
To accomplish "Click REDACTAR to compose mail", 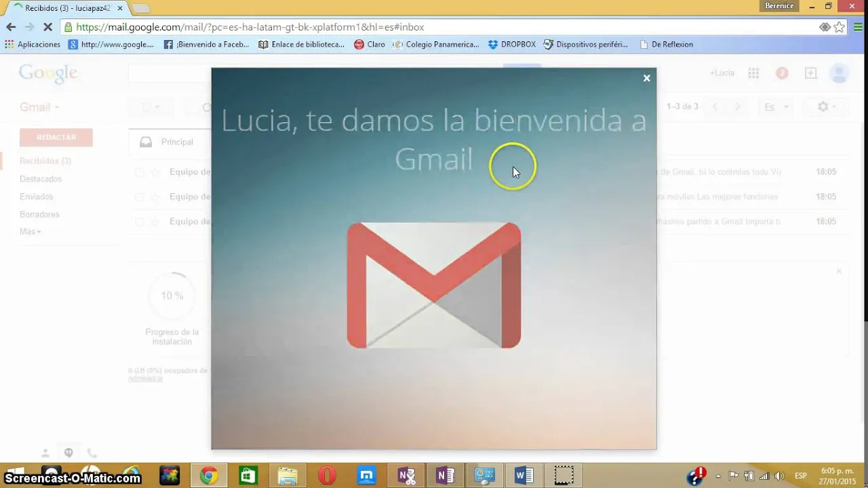I will (56, 137).
